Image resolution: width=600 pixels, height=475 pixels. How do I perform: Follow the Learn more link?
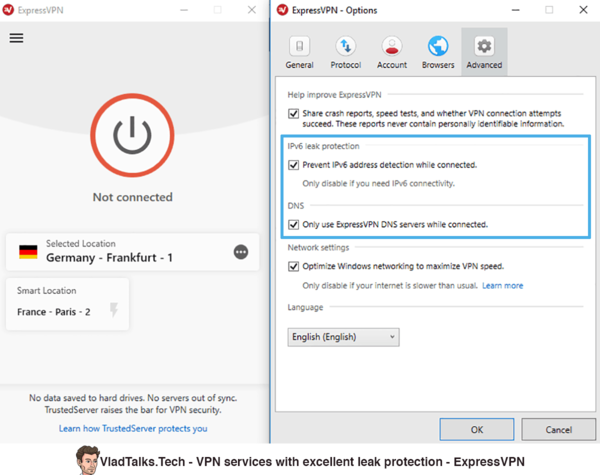pos(502,286)
